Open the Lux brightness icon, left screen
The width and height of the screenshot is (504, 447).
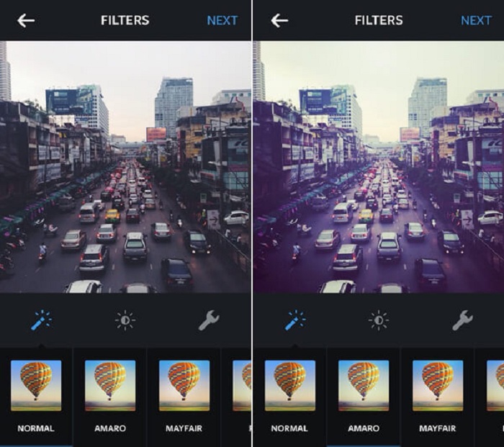point(125,320)
